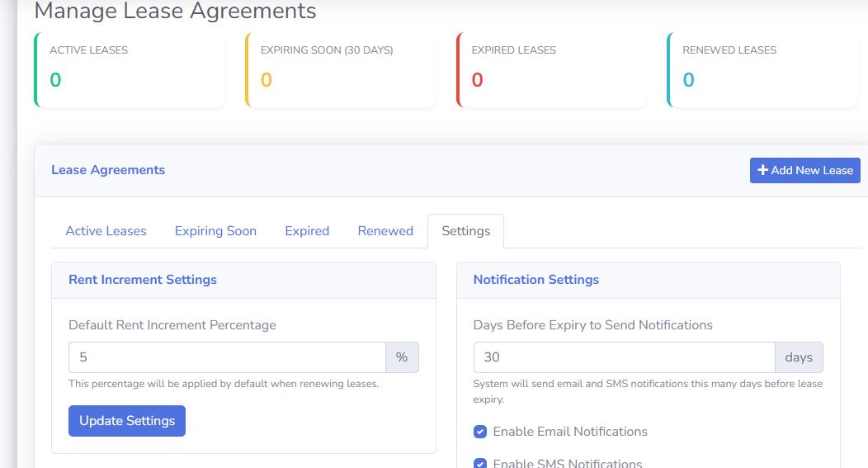Screen dimensions: 868x468
Task: Click the Enable Email Notifications label text
Action: [x=570, y=432]
